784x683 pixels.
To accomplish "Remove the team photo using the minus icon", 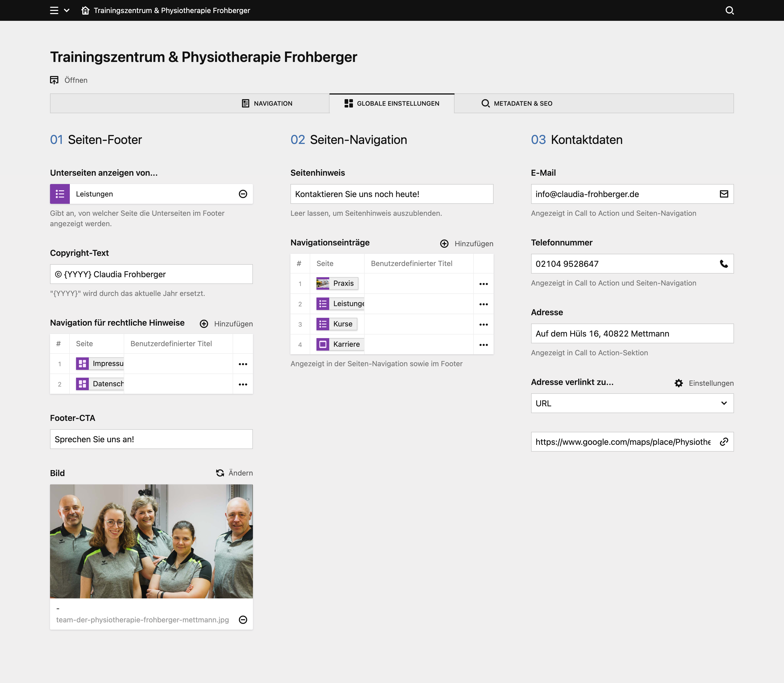I will [x=243, y=620].
